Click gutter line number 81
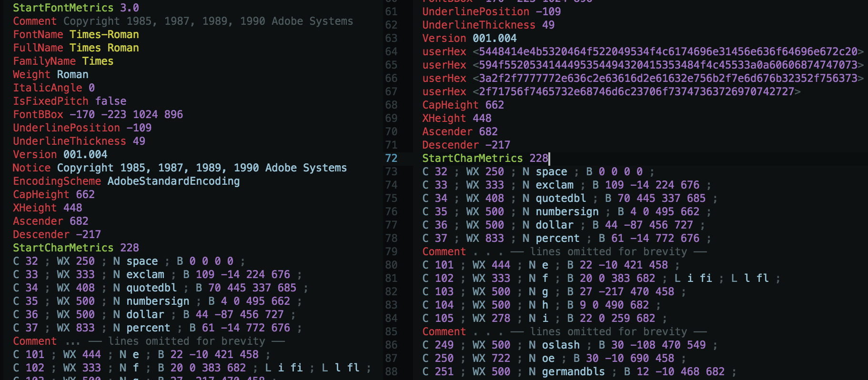The image size is (868, 380). (391, 278)
